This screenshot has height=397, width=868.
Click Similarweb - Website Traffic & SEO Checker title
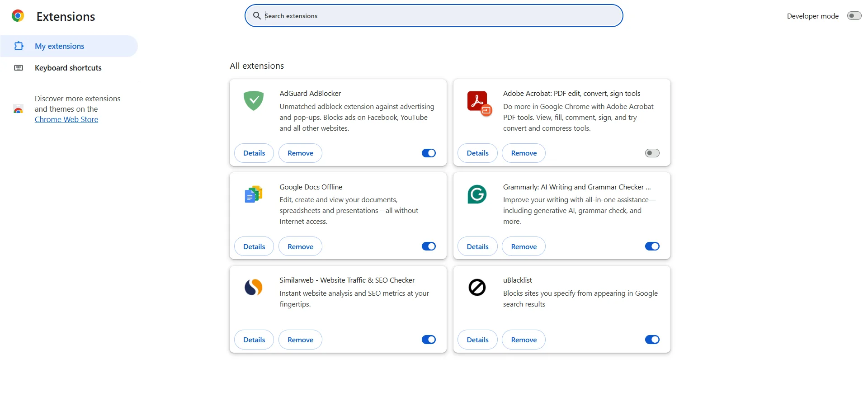pyautogui.click(x=347, y=280)
